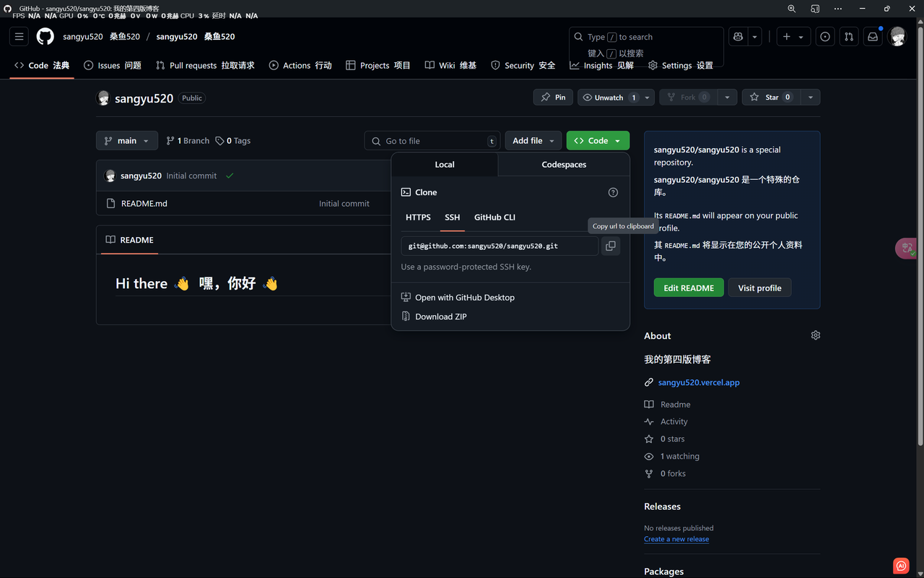This screenshot has width=924, height=578.
Task: Click the translate extension floating icon
Action: click(907, 249)
